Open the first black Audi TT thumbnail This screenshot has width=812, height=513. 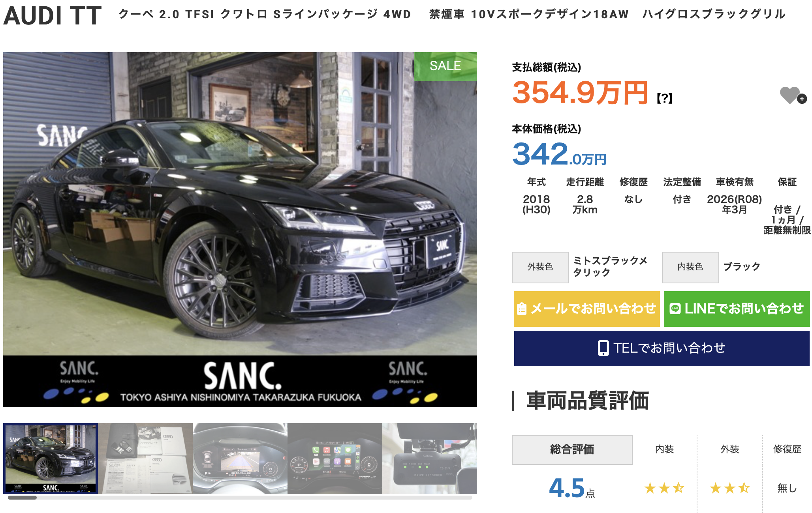pyautogui.click(x=51, y=459)
